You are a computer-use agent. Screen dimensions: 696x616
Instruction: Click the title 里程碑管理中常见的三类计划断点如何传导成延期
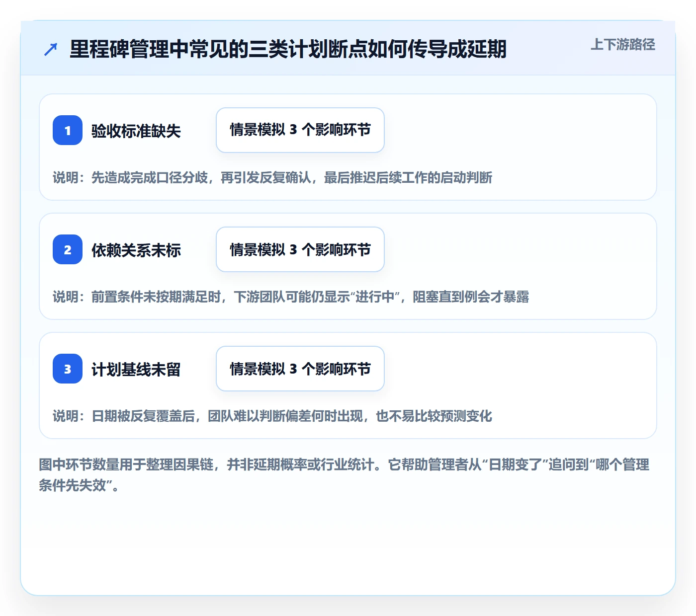pos(288,49)
